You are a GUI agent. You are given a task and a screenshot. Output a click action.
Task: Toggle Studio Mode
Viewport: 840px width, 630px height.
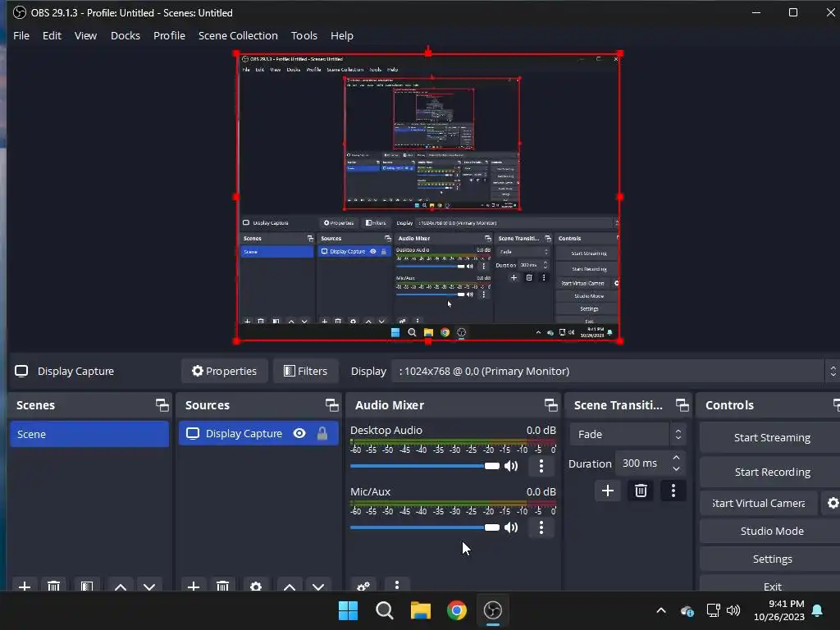(772, 531)
